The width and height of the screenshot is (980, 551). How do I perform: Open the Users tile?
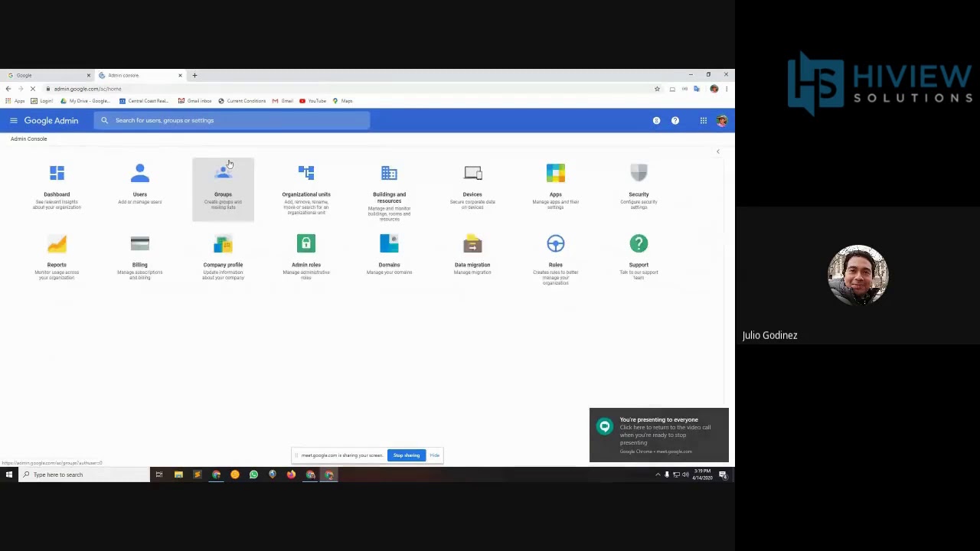[139, 185]
